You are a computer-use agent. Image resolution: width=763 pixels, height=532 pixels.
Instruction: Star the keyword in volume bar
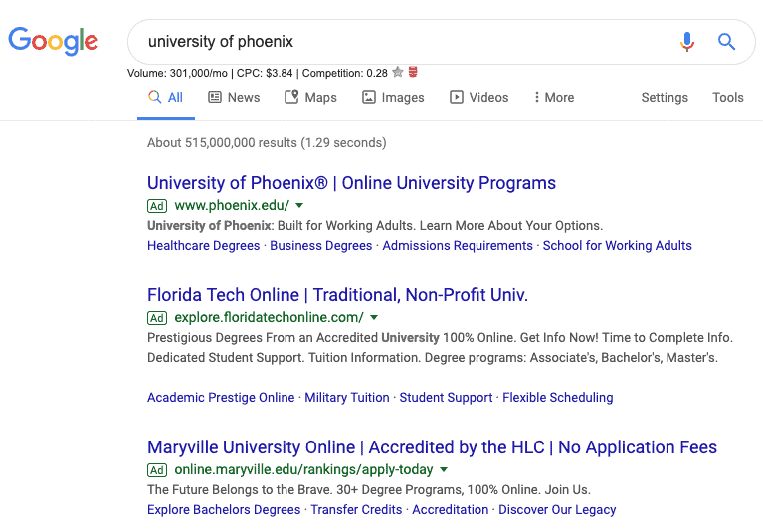[398, 72]
